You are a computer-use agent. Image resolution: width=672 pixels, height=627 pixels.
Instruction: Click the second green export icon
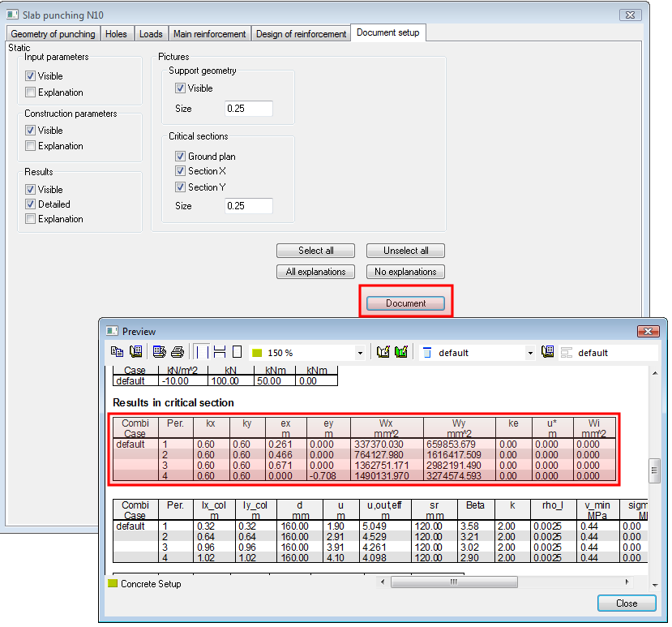point(401,352)
